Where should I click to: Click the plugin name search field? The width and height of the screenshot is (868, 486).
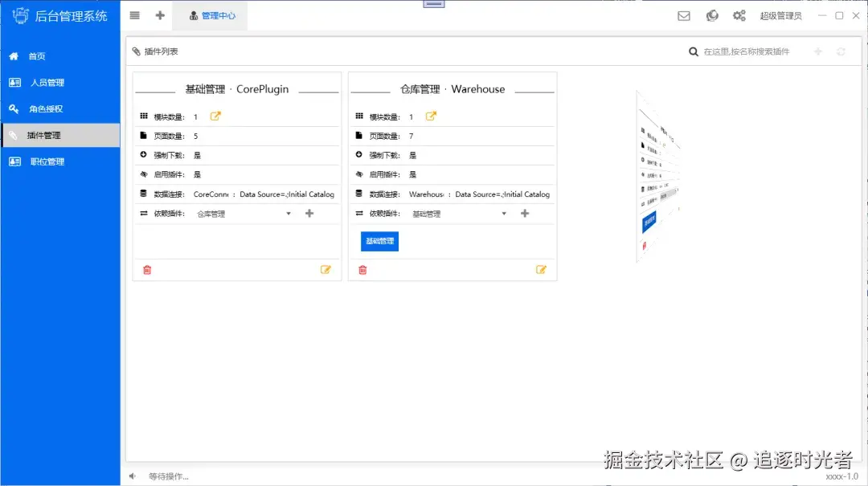746,51
